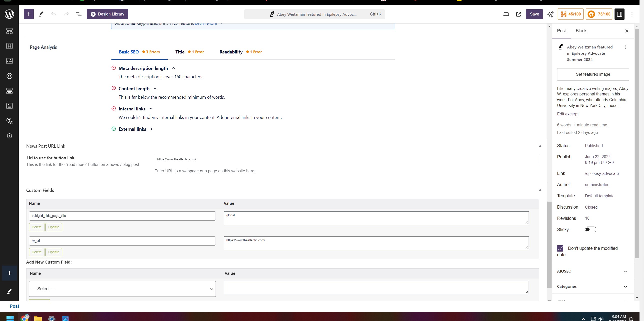Viewport: 644px width, 321px height.
Task: Click the cursor pointer icon in left sidebar
Action: point(9,121)
